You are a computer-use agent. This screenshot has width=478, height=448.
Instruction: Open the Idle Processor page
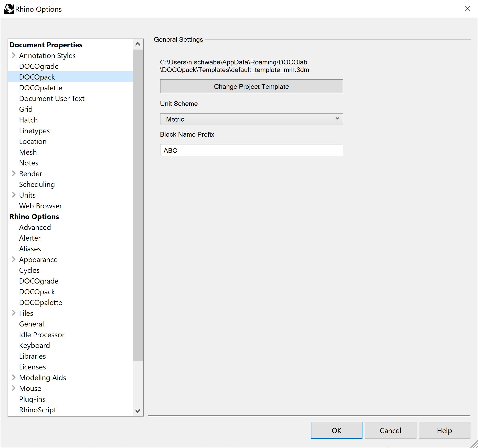[x=42, y=335]
